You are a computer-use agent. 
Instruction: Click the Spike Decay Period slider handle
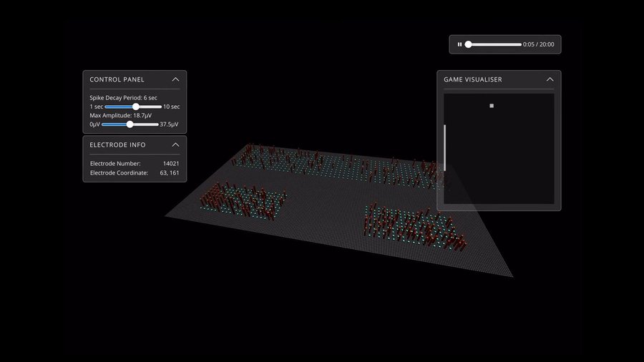tap(136, 107)
